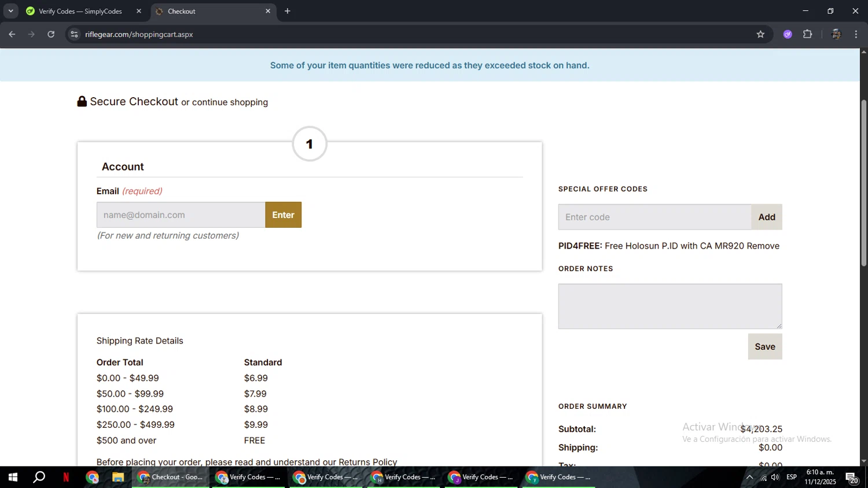The height and width of the screenshot is (488, 868).
Task: Open the Chrome taskbar icon beside Netflix
Action: click(x=93, y=477)
